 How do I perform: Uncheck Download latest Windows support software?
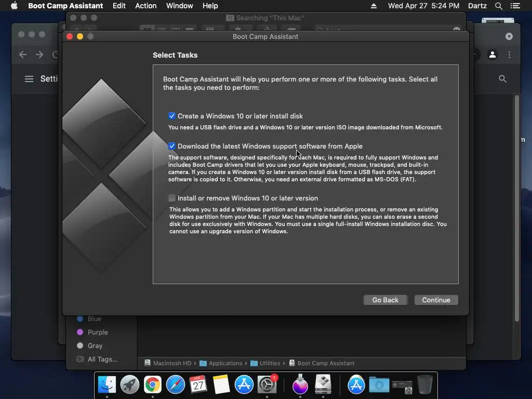[171, 146]
